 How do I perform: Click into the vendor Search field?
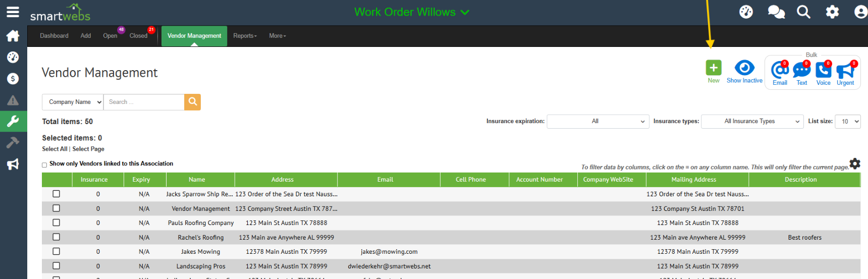point(144,102)
